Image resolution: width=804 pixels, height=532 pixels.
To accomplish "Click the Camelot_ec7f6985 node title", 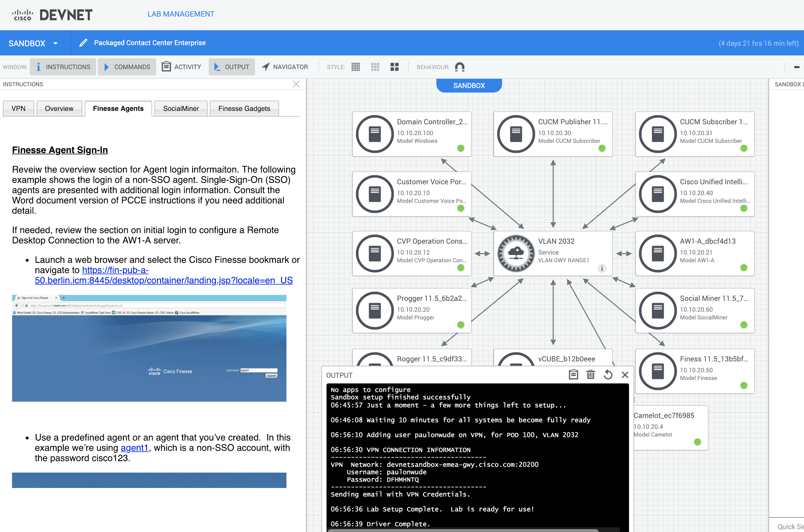I will [664, 415].
